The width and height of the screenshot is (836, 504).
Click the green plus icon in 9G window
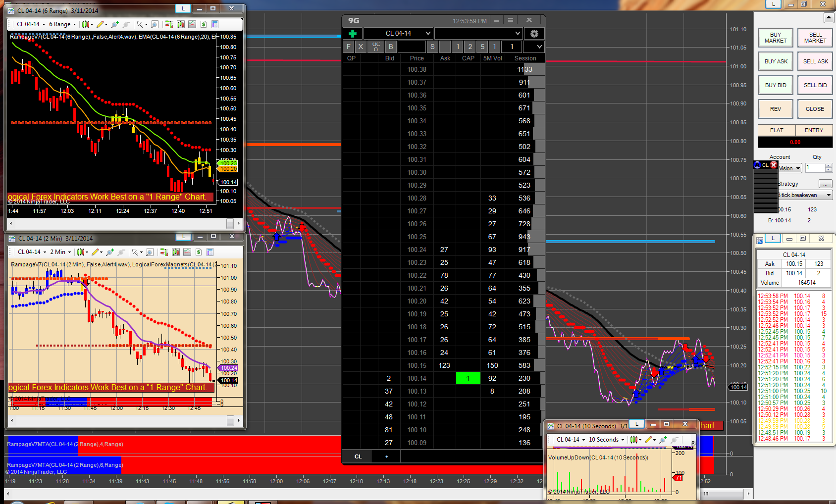(353, 34)
